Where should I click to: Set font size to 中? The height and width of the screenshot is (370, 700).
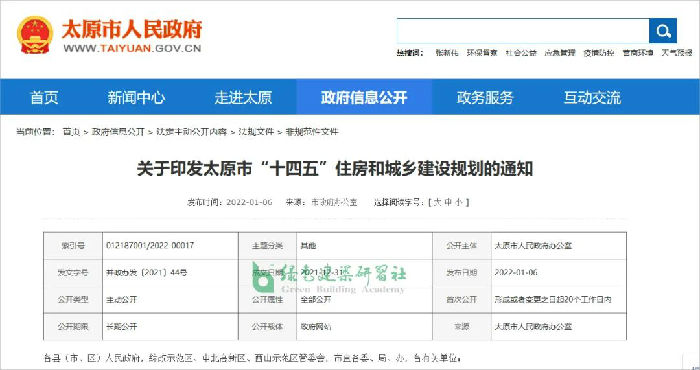449,202
